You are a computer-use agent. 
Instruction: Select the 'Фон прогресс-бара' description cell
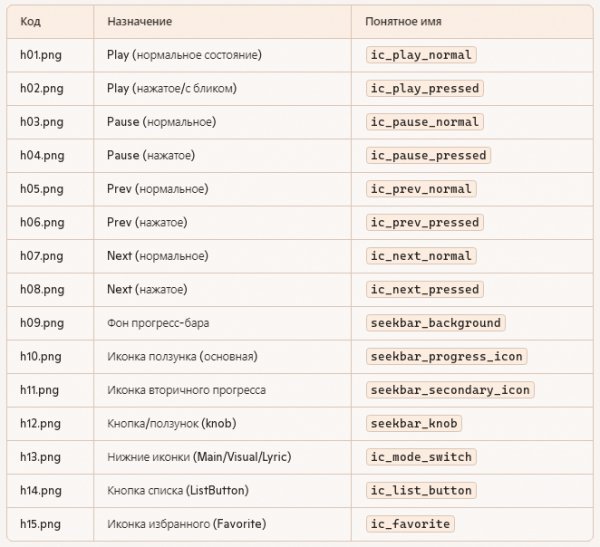click(x=158, y=323)
